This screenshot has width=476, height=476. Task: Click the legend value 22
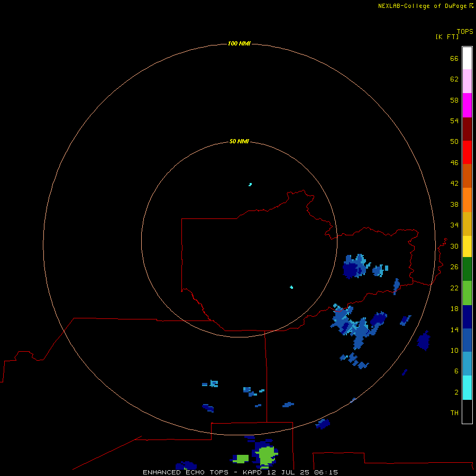point(454,288)
